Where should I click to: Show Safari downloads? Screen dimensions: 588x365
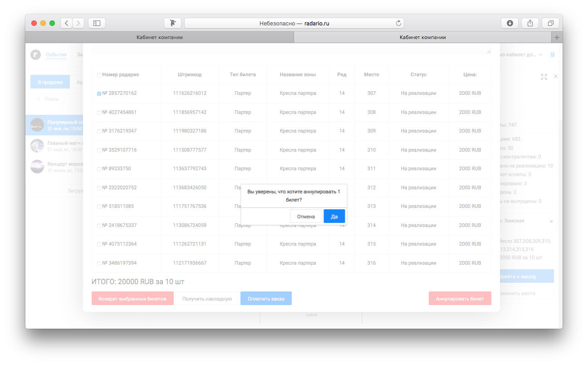point(510,23)
